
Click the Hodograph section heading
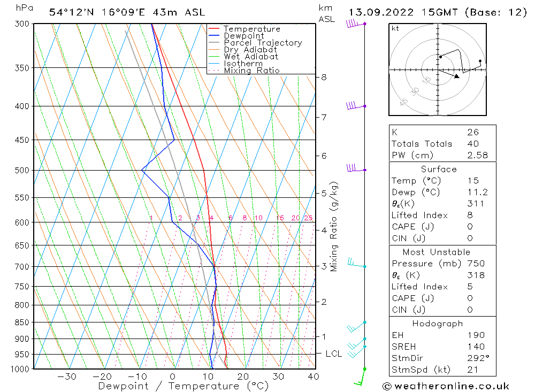pyautogui.click(x=438, y=324)
